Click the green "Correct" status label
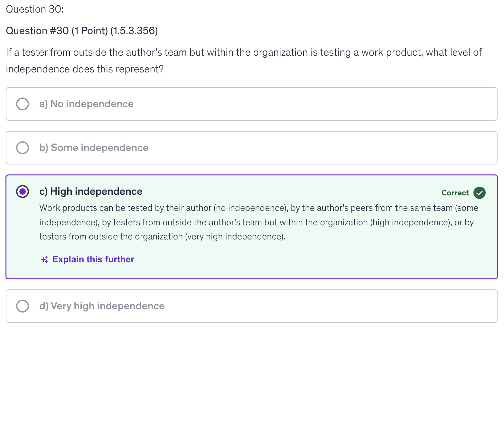This screenshot has height=430, width=504. point(455,193)
